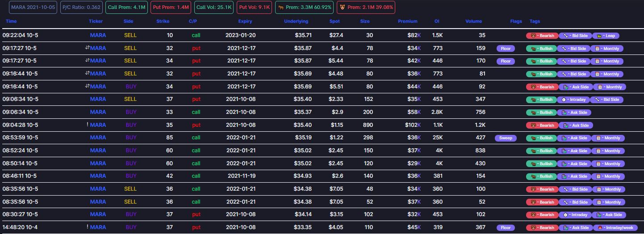Select the MARA 2021-10-05 header chip
The width and height of the screenshot is (644, 234).
33,8
